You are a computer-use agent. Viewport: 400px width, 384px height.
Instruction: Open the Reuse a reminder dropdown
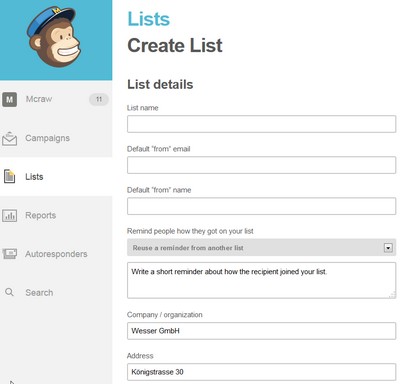[x=261, y=248]
